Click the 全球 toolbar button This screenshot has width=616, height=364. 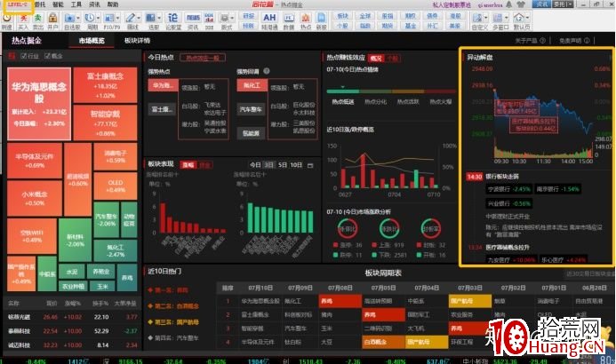click(x=365, y=16)
